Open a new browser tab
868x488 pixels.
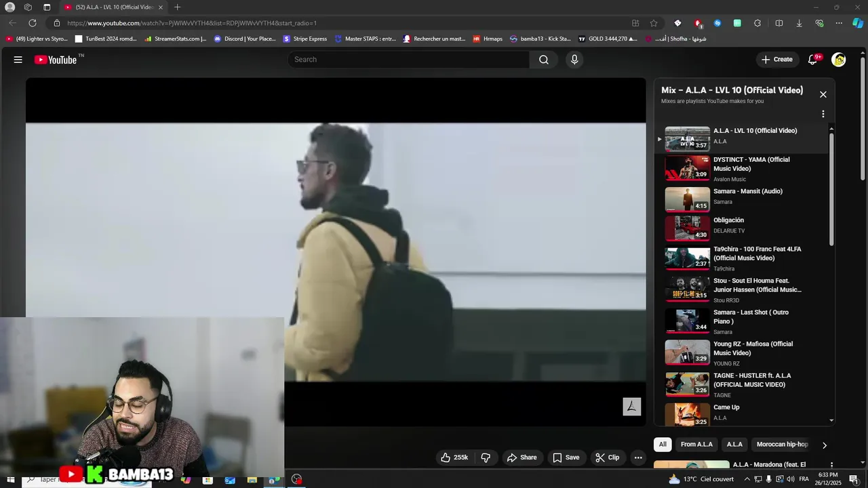(x=177, y=7)
